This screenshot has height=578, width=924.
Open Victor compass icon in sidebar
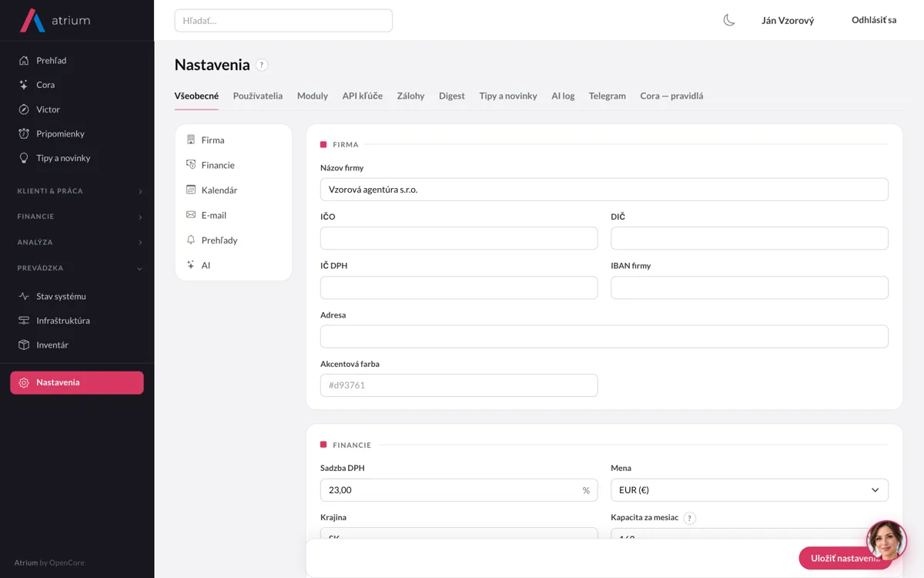pos(24,109)
